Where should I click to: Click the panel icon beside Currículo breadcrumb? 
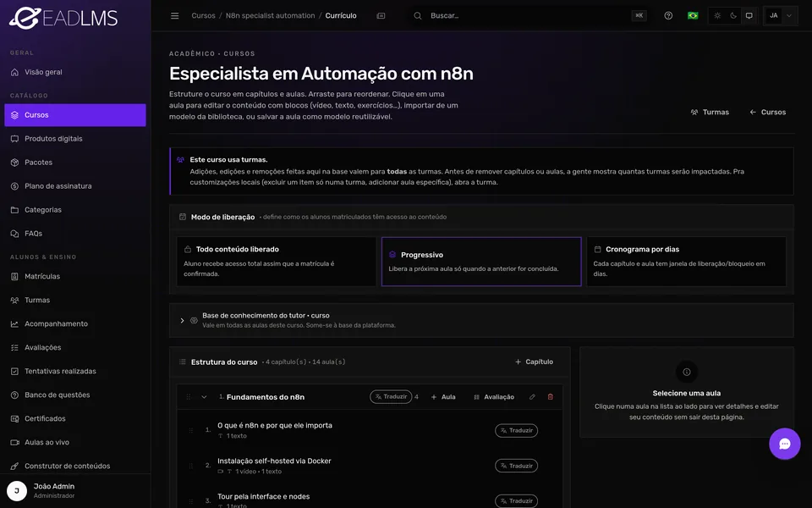[x=381, y=15]
